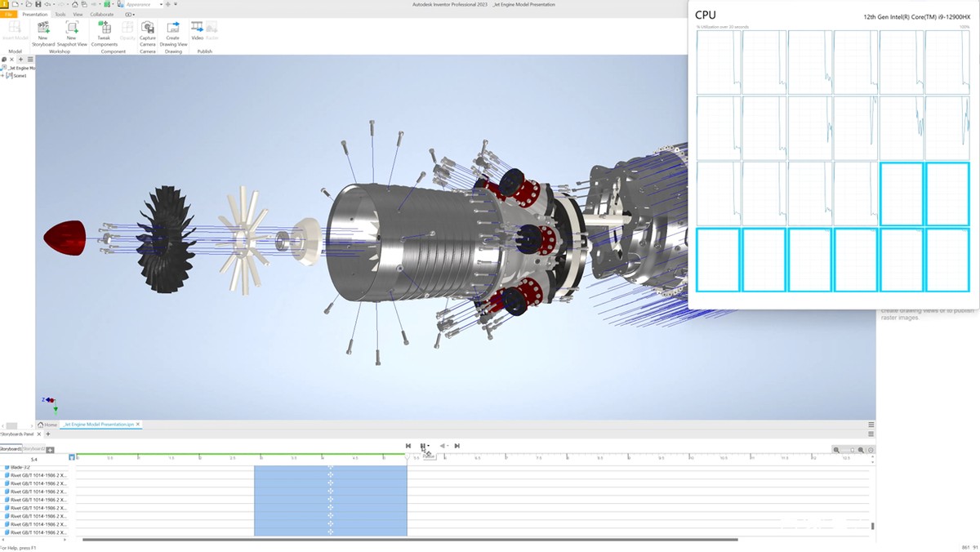Click the red nose cone in model view
Image resolution: width=980 pixels, height=552 pixels.
click(65, 238)
